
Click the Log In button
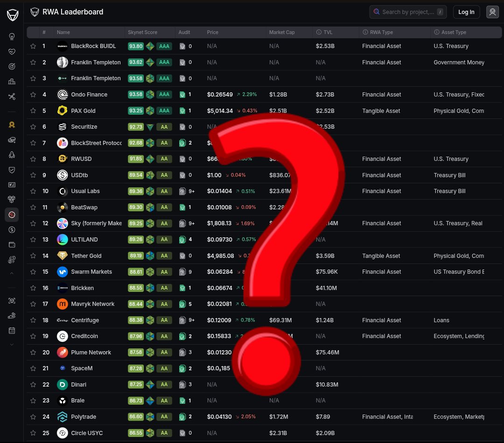click(466, 12)
